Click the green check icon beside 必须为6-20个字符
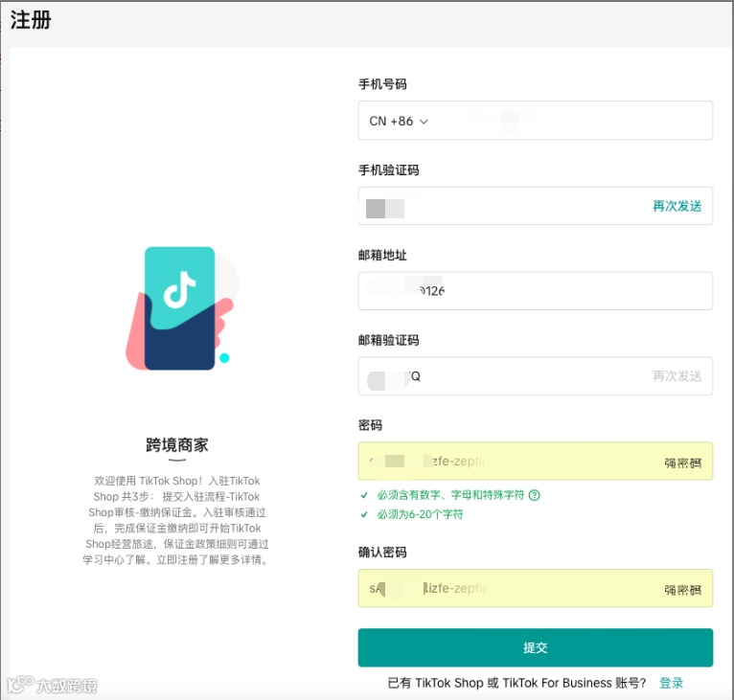The width and height of the screenshot is (734, 700). tap(364, 514)
